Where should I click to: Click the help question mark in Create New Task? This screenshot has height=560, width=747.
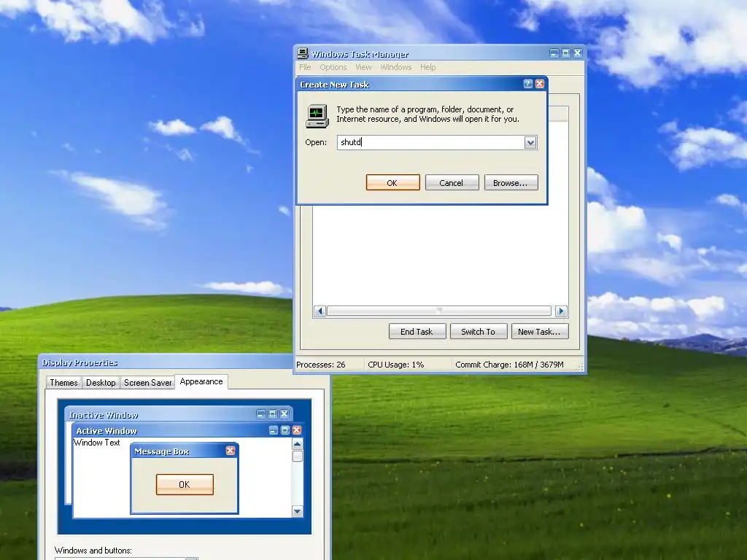528,84
